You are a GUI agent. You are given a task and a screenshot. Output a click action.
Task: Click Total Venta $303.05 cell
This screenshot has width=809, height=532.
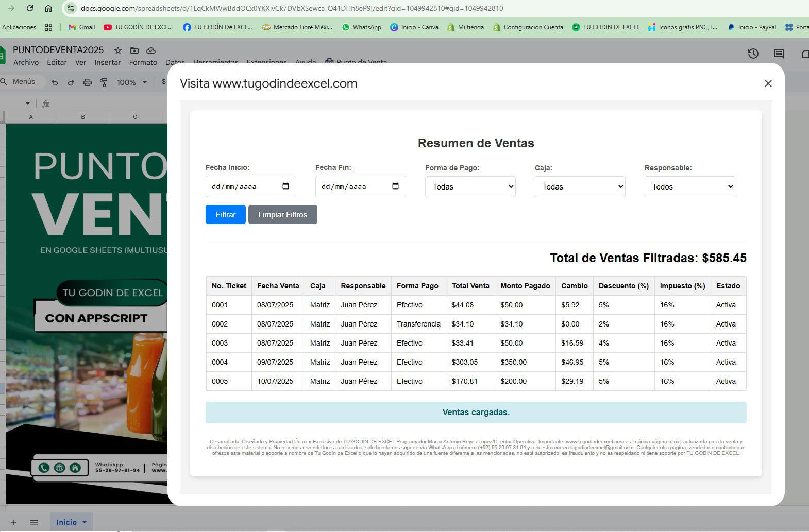pos(470,362)
